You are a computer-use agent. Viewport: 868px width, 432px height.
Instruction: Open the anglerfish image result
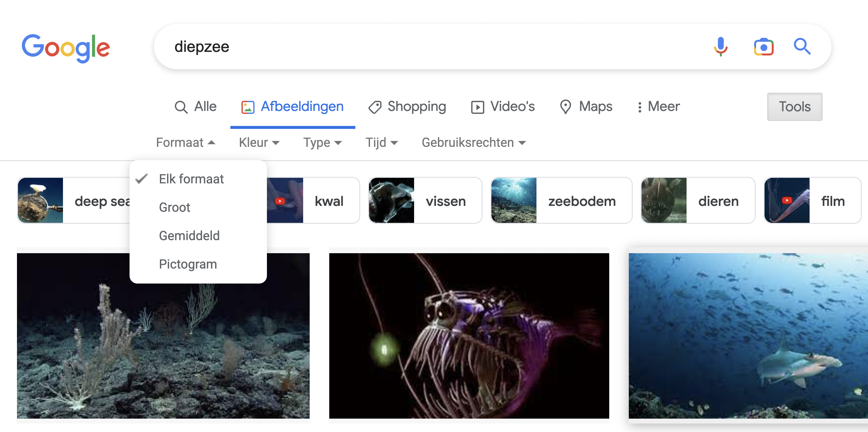click(469, 335)
